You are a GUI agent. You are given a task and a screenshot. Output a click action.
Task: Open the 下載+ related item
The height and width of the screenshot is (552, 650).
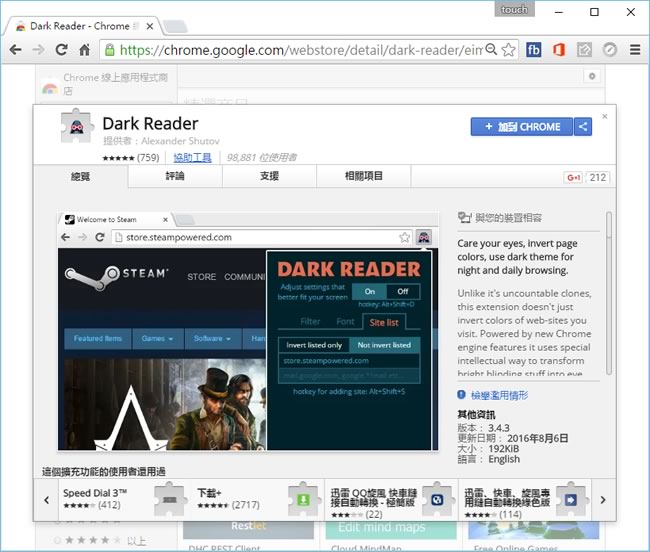[x=258, y=499]
